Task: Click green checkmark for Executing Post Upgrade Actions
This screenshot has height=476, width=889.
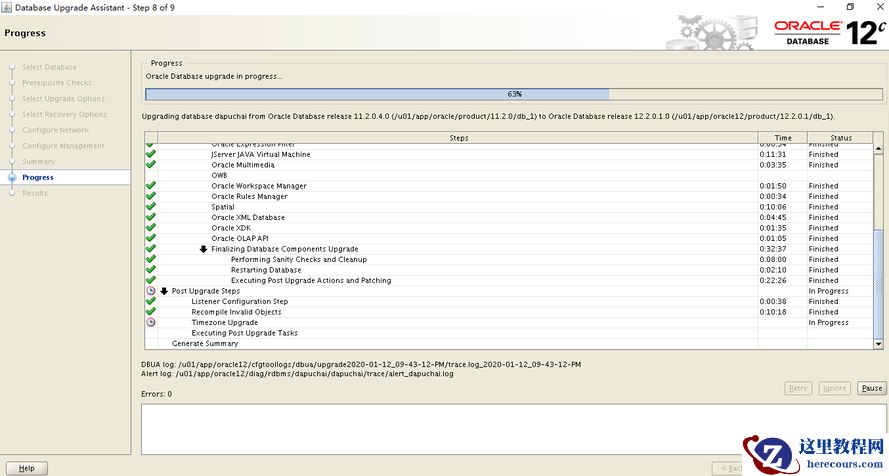Action: click(150, 280)
